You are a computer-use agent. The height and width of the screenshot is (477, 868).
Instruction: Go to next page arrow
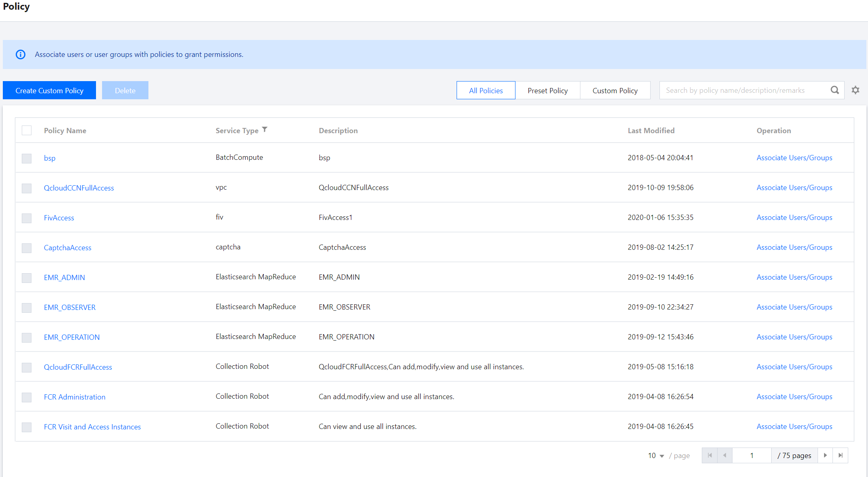(825, 455)
